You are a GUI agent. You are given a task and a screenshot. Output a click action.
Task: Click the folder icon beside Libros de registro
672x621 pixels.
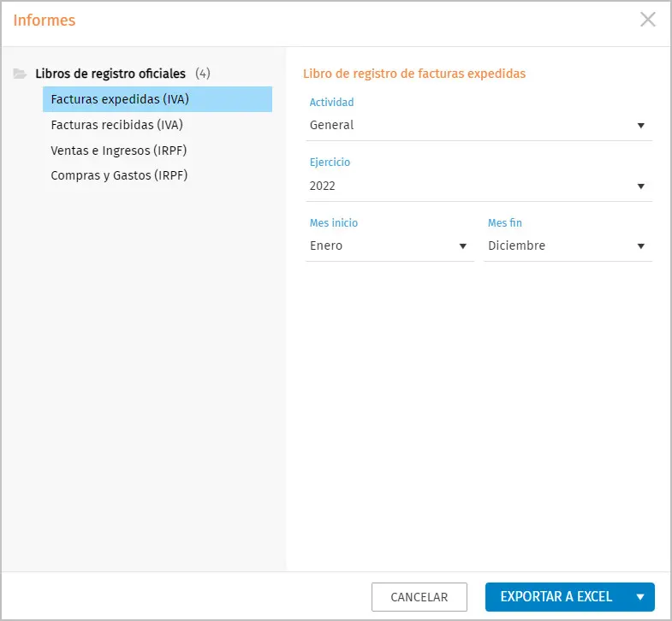20,74
